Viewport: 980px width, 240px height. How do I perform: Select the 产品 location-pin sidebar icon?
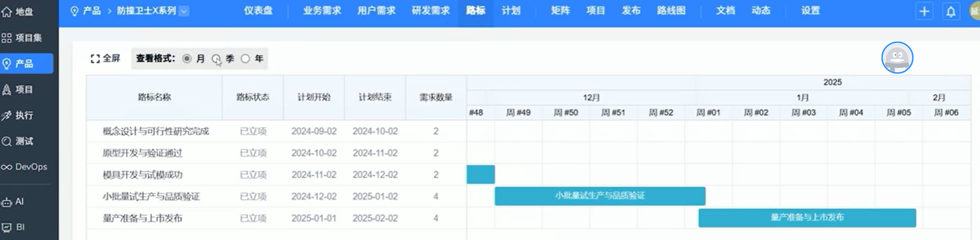coord(7,63)
